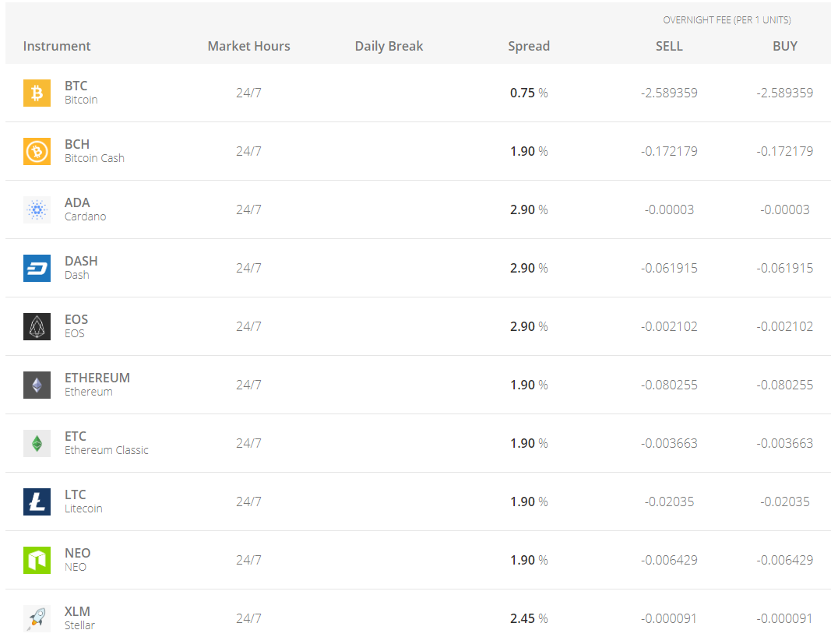
Task: Click the Daily Break column header
Action: click(389, 46)
